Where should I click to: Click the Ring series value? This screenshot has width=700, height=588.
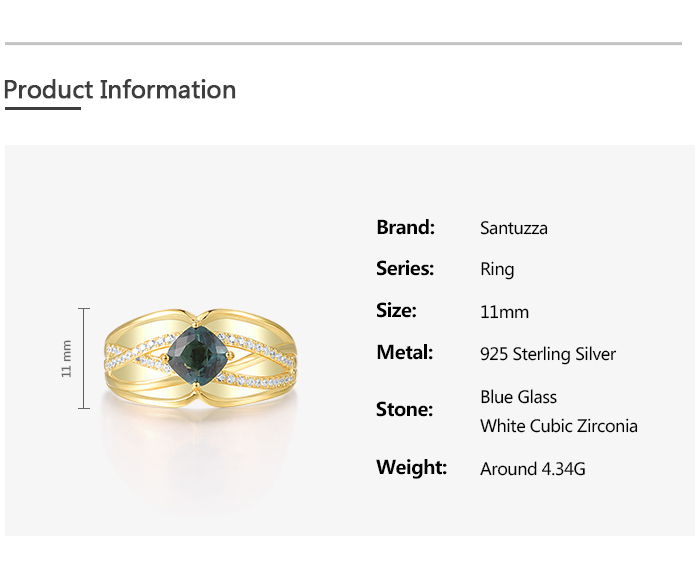click(x=497, y=269)
